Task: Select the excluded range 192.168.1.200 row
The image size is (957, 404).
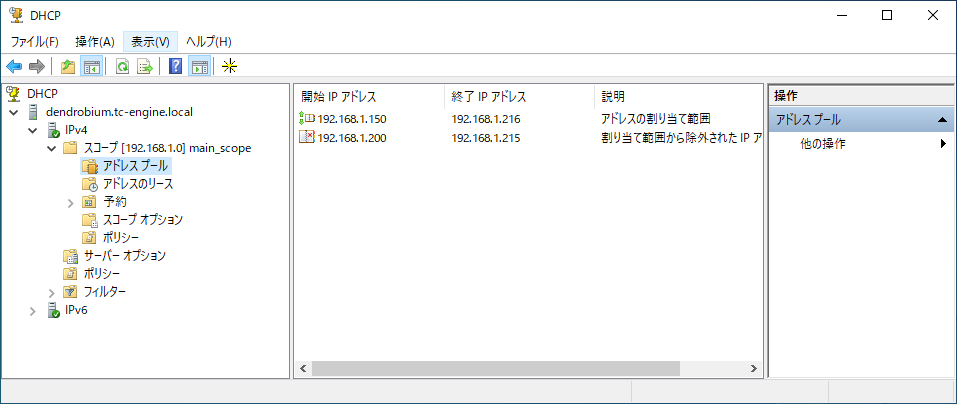Action: (529, 138)
